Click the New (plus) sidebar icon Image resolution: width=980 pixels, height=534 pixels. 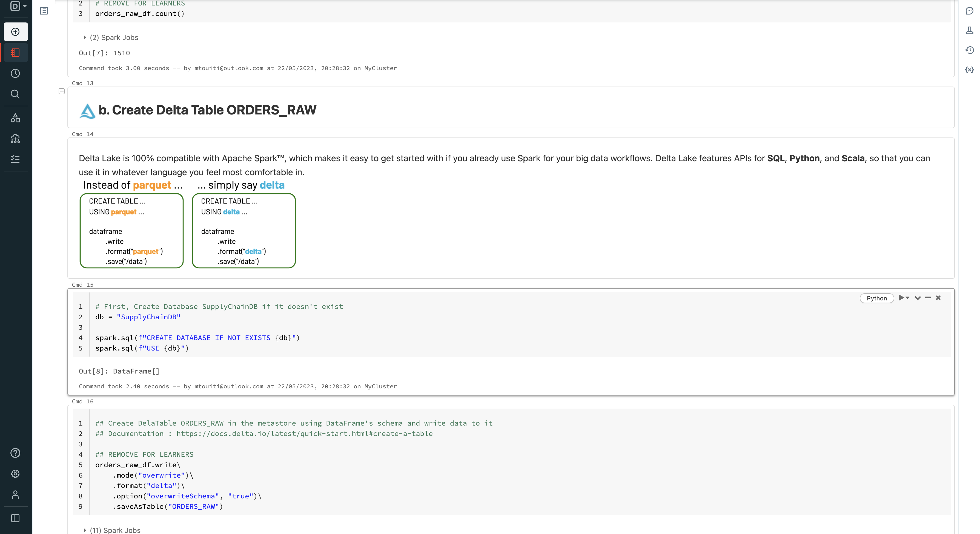click(16, 31)
